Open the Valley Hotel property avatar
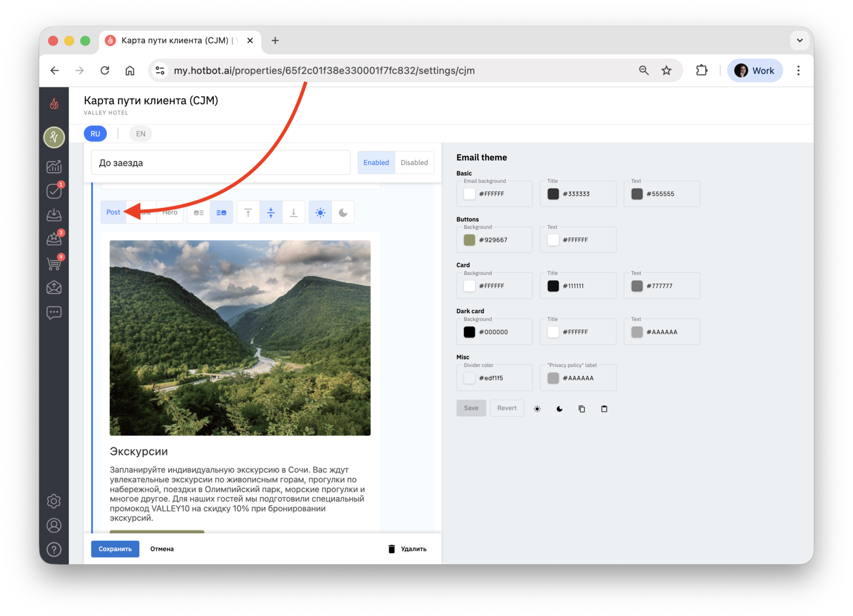This screenshot has width=853, height=616. 54,137
